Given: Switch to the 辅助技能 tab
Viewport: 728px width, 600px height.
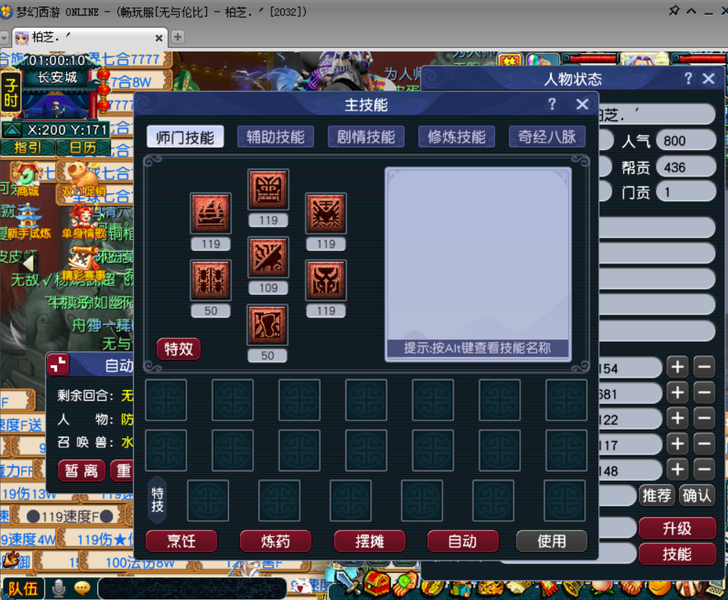Looking at the screenshot, I should coord(276,137).
